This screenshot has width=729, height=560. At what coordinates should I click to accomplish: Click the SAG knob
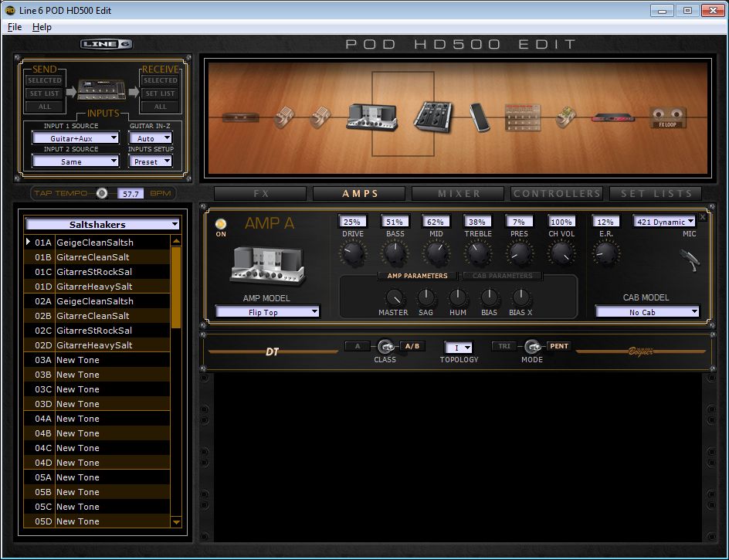(426, 297)
